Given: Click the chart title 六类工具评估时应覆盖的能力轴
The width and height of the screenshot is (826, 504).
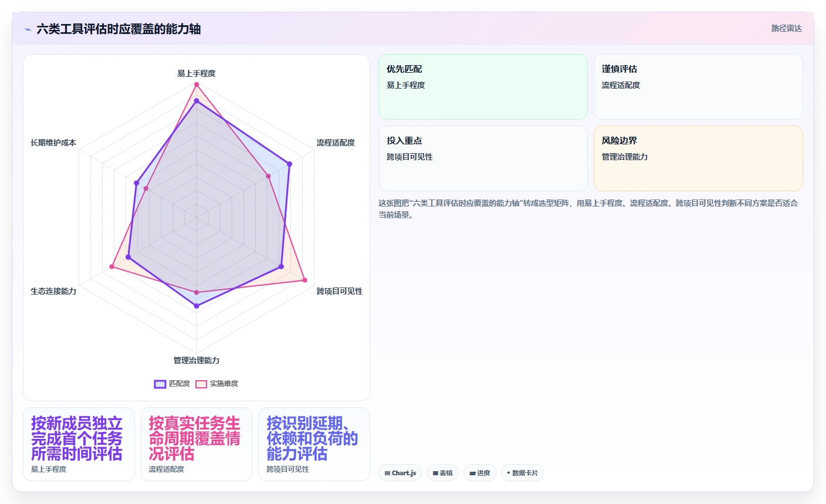Looking at the screenshot, I should pos(119,29).
